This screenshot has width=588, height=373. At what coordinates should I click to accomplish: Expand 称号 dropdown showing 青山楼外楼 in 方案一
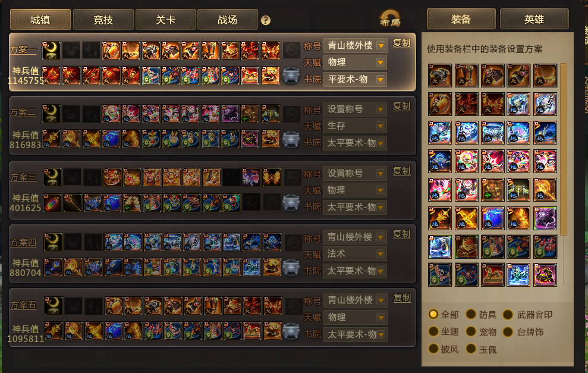coord(355,46)
